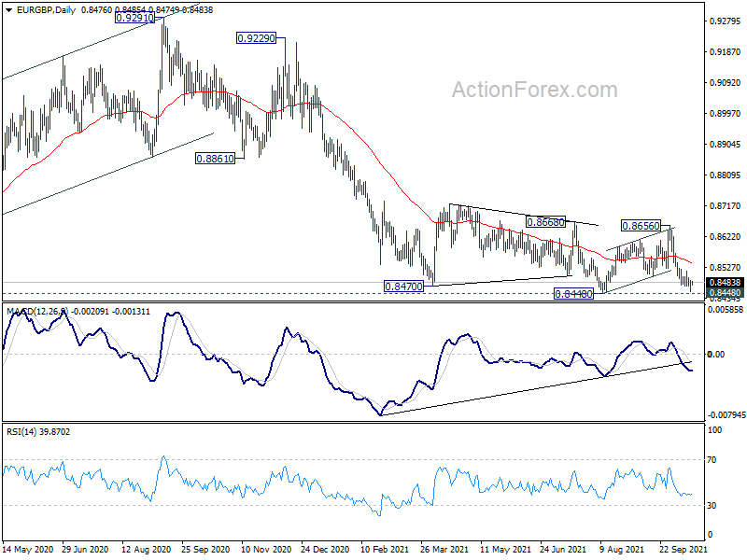Select the 0.86680 price label

click(545, 222)
